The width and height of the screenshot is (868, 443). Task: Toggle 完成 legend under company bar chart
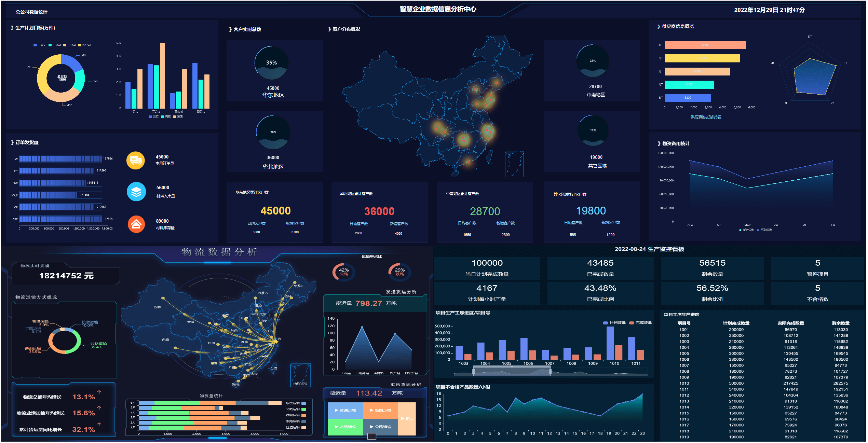(x=166, y=117)
